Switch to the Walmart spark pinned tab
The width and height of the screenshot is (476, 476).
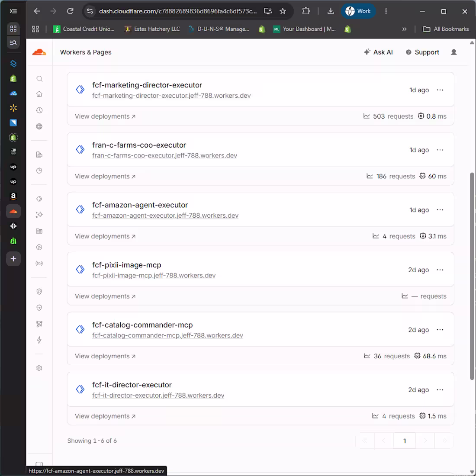point(13,108)
